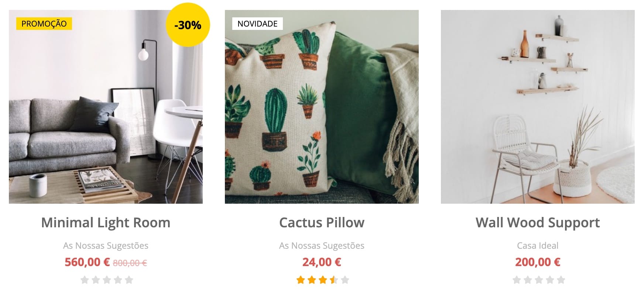Open the As Nossas Sugestões category under Cactus Pillow

pos(322,245)
